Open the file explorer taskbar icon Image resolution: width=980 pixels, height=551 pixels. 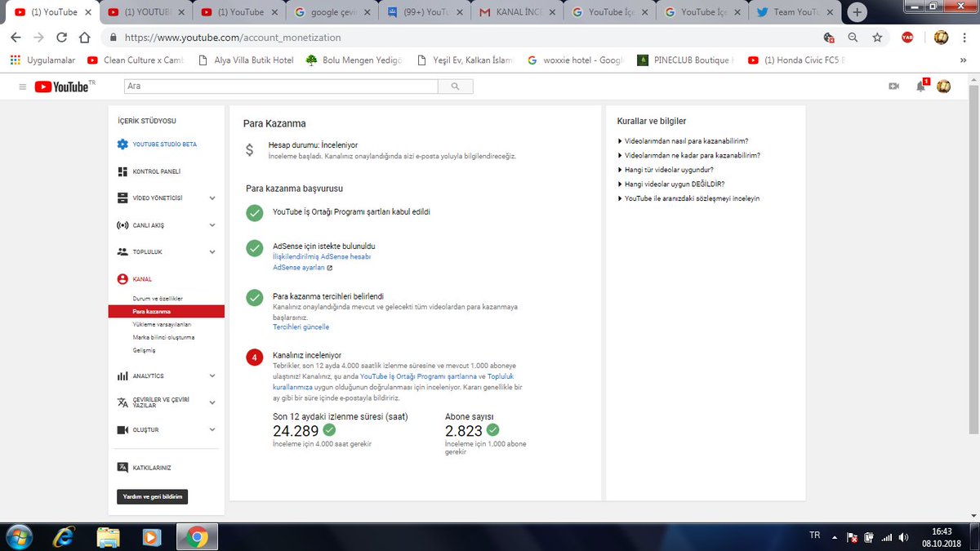(x=109, y=537)
